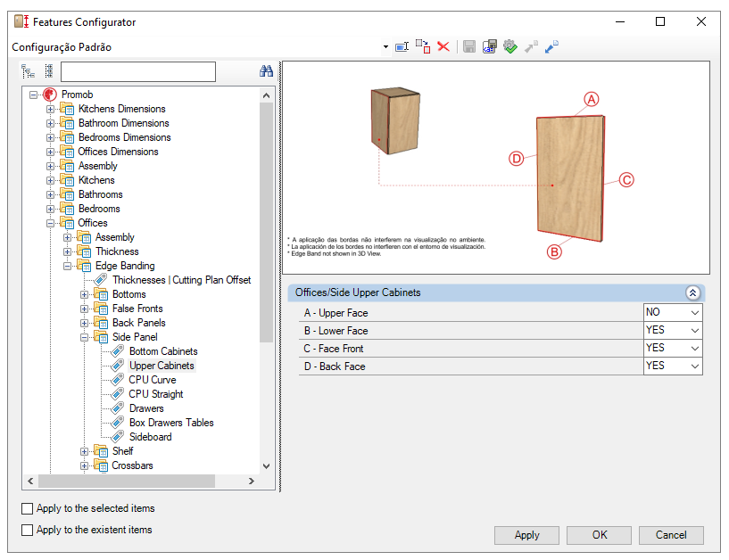This screenshot has width=729, height=560.
Task: Open the B - Lower Face dropdown
Action: [694, 331]
